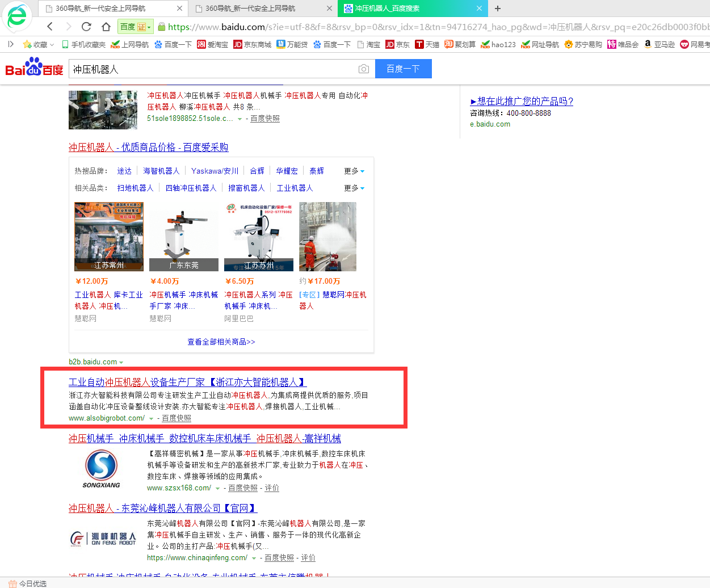Open 浙江亦大智能机器人 result link
The width and height of the screenshot is (710, 588).
188,382
